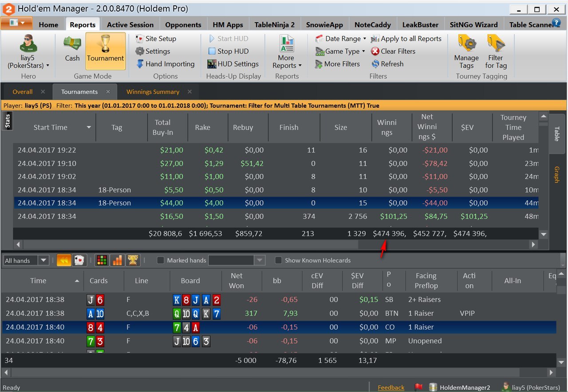Open the Overall report tab
This screenshot has width=568, height=392.
tap(22, 92)
